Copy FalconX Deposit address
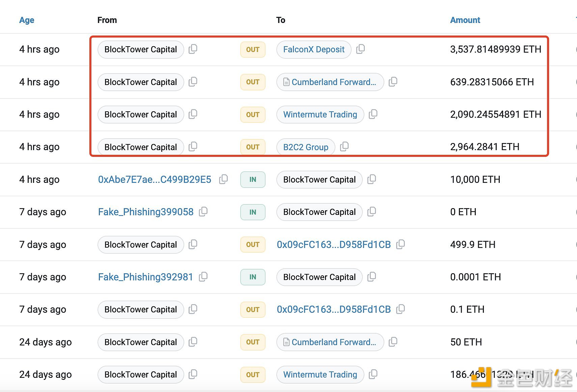The image size is (577, 392). tap(360, 49)
